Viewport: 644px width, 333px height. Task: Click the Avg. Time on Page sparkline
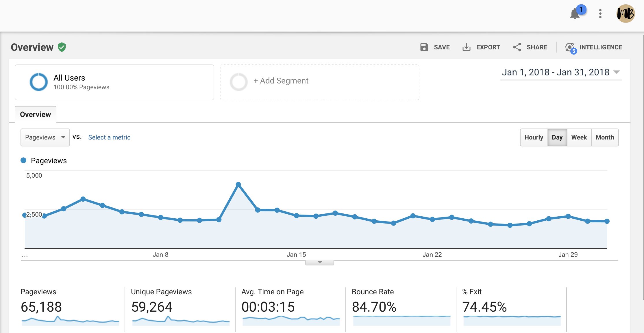point(291,321)
